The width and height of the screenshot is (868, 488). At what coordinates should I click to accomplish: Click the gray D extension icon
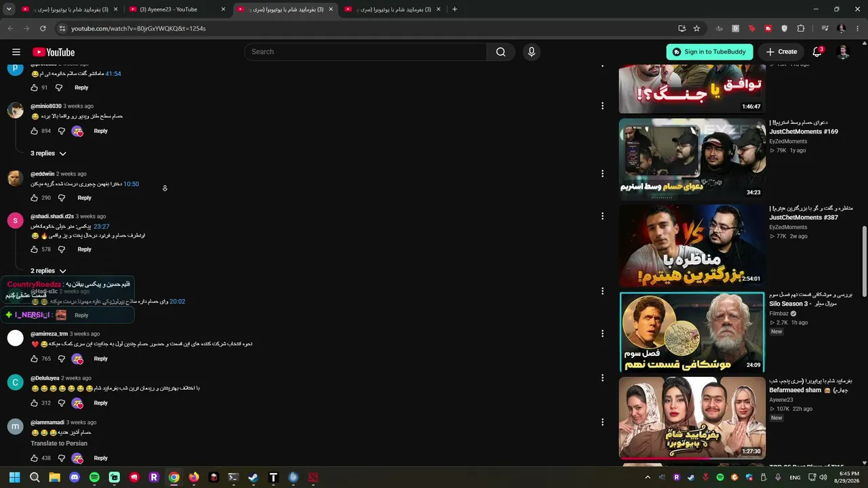(x=736, y=28)
